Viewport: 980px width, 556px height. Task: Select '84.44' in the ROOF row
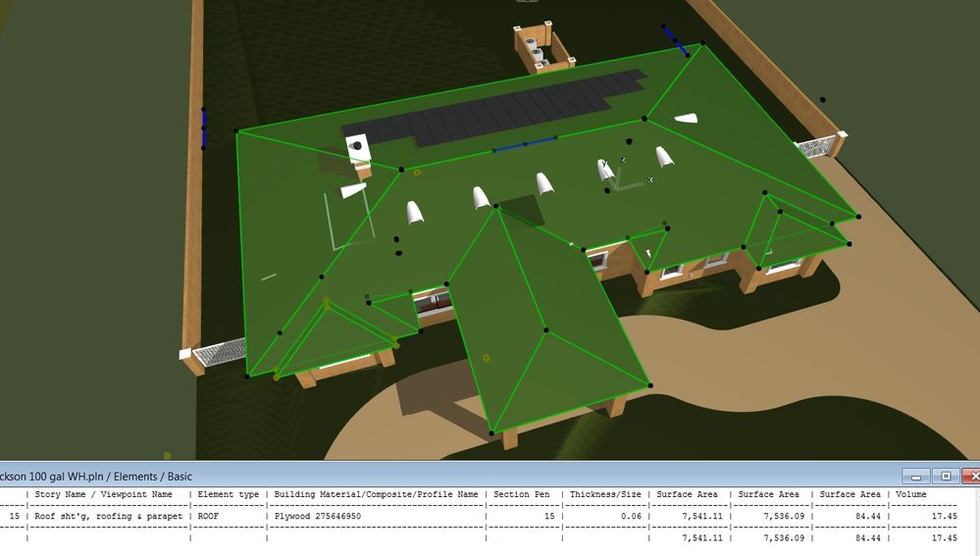coord(867,516)
